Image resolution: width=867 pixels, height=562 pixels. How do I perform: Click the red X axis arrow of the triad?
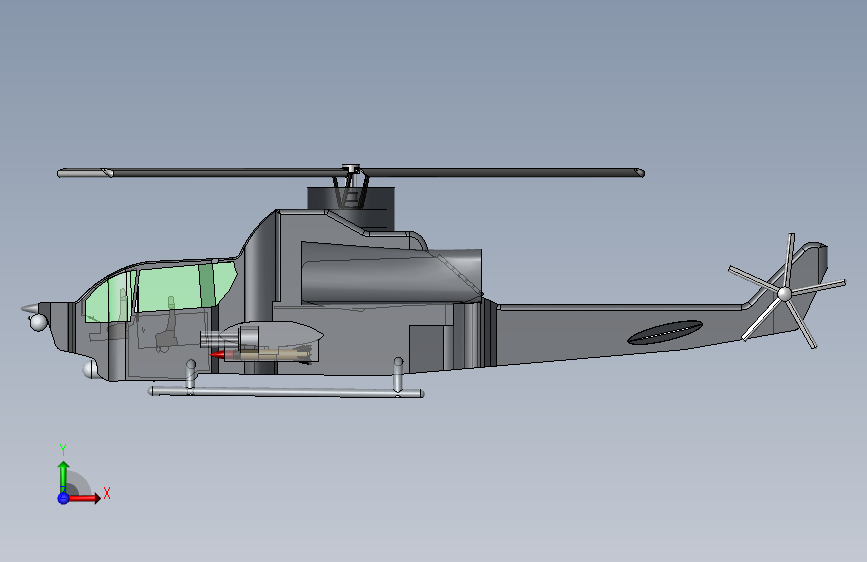coord(84,498)
